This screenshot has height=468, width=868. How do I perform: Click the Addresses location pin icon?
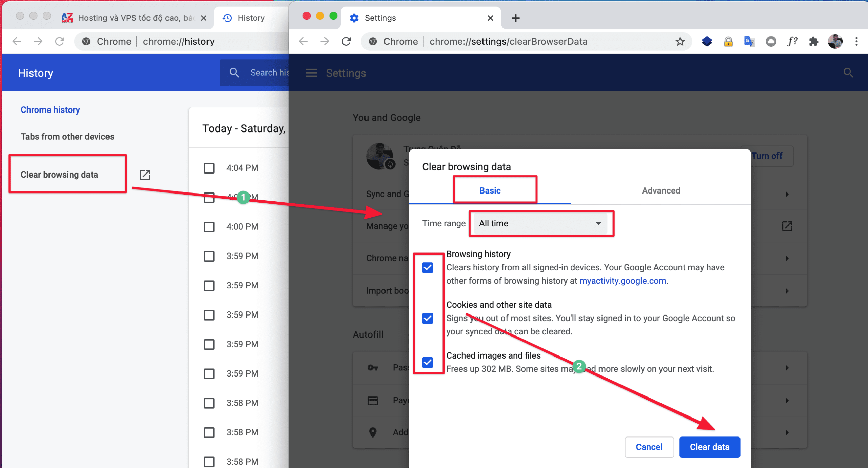pos(373,432)
